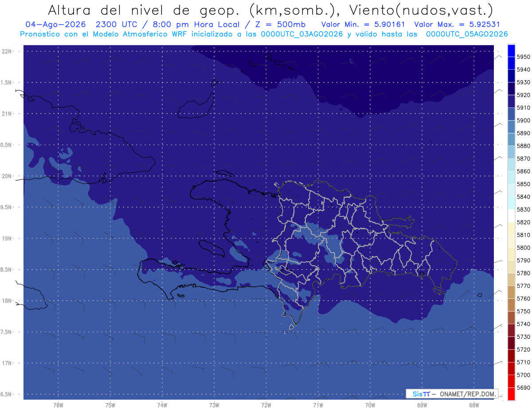
Task: Click the '5700' colorbar label
Action: point(524,375)
